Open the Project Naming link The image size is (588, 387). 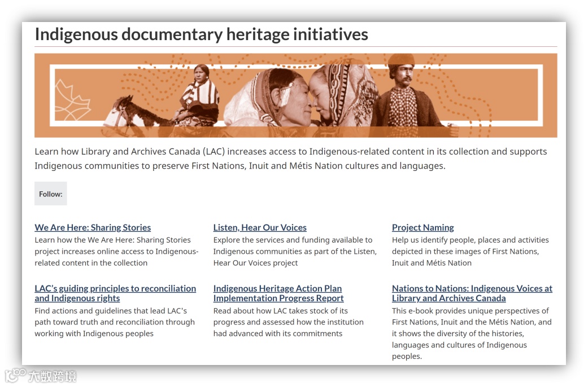tap(423, 227)
